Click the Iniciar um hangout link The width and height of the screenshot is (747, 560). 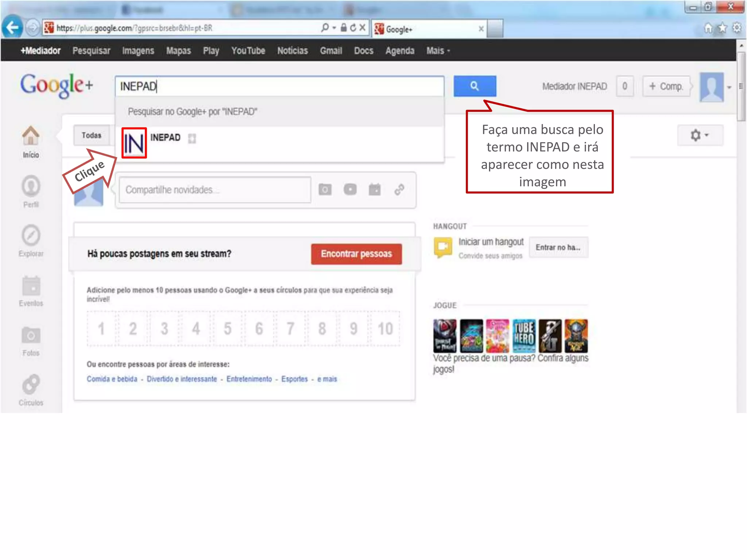point(491,242)
